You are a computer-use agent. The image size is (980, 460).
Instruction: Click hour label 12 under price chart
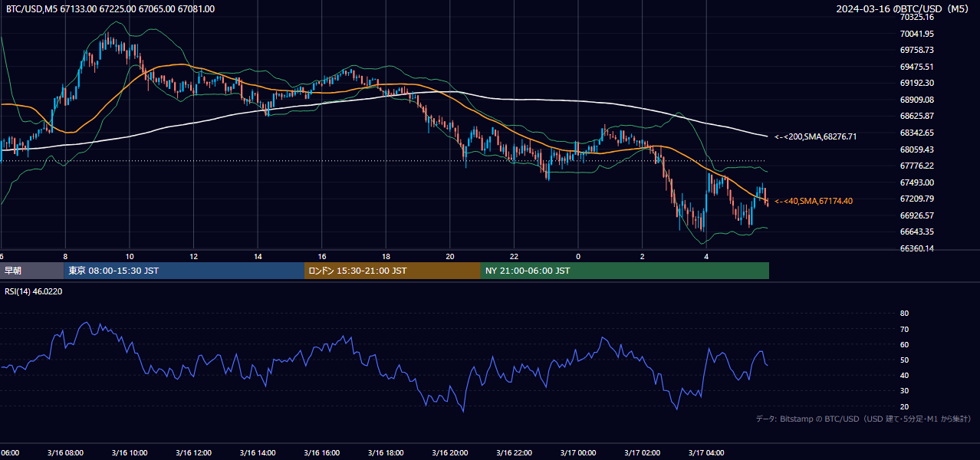pos(194,256)
